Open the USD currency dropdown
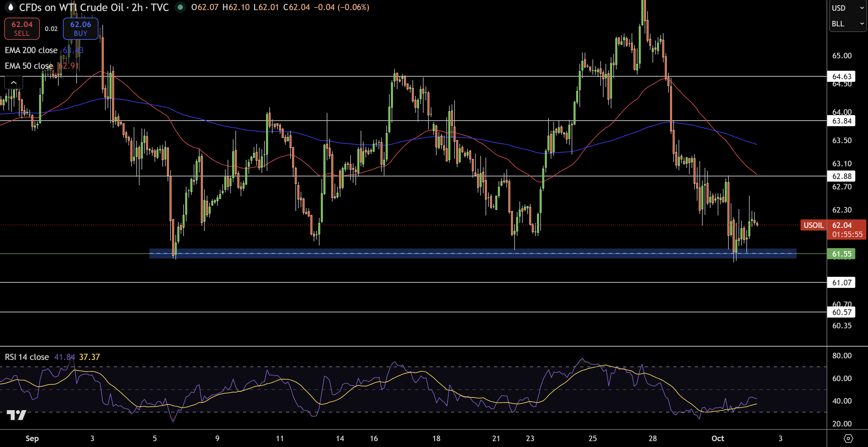Screen dimensions: 868x447 click(x=847, y=8)
